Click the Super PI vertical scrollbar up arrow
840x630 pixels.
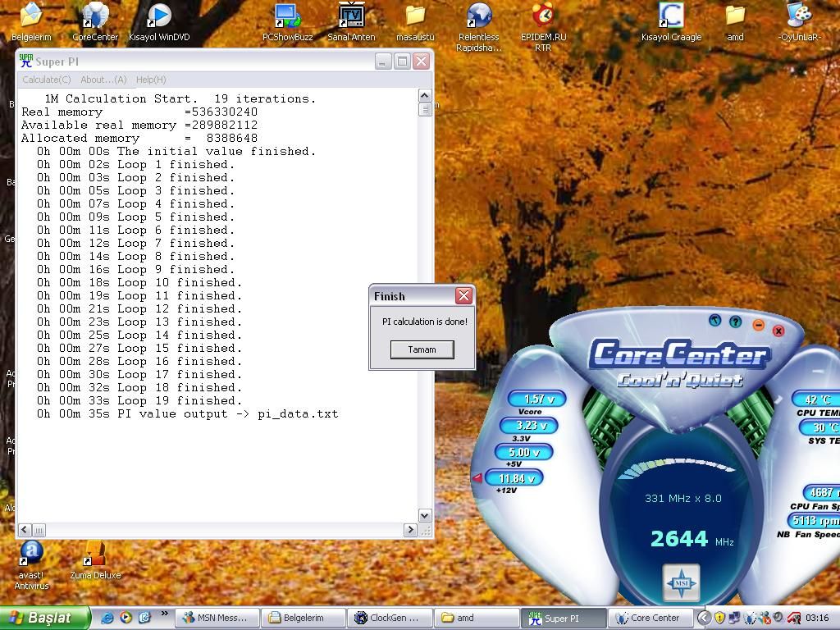(x=424, y=96)
